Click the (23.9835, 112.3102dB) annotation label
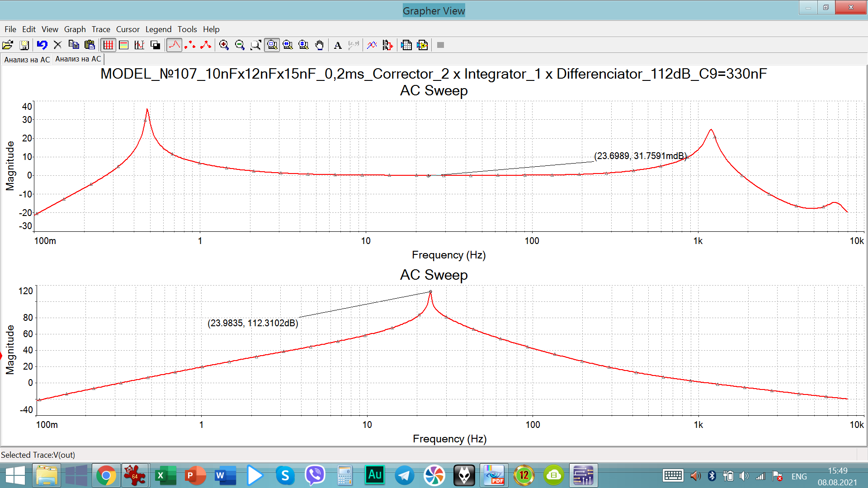 point(253,323)
